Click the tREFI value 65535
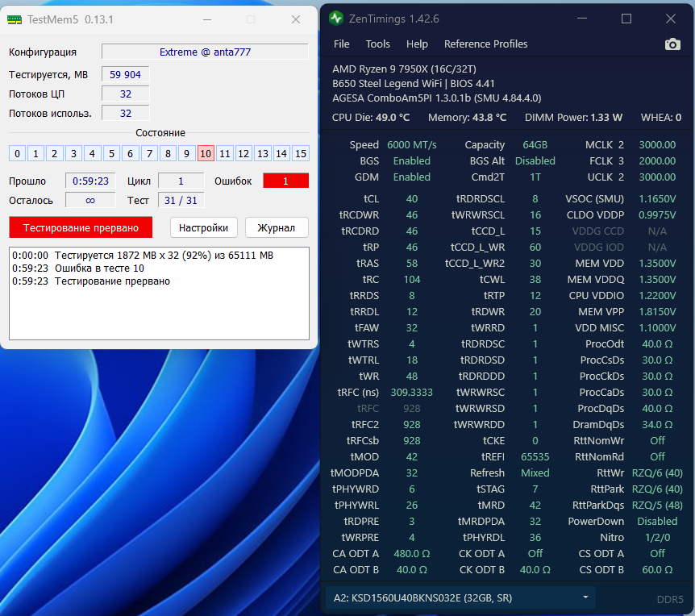The height and width of the screenshot is (616, 695). [535, 457]
